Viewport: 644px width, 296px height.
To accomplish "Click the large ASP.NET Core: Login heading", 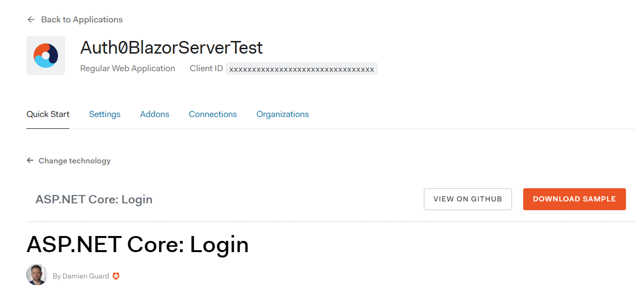I will coord(137,244).
